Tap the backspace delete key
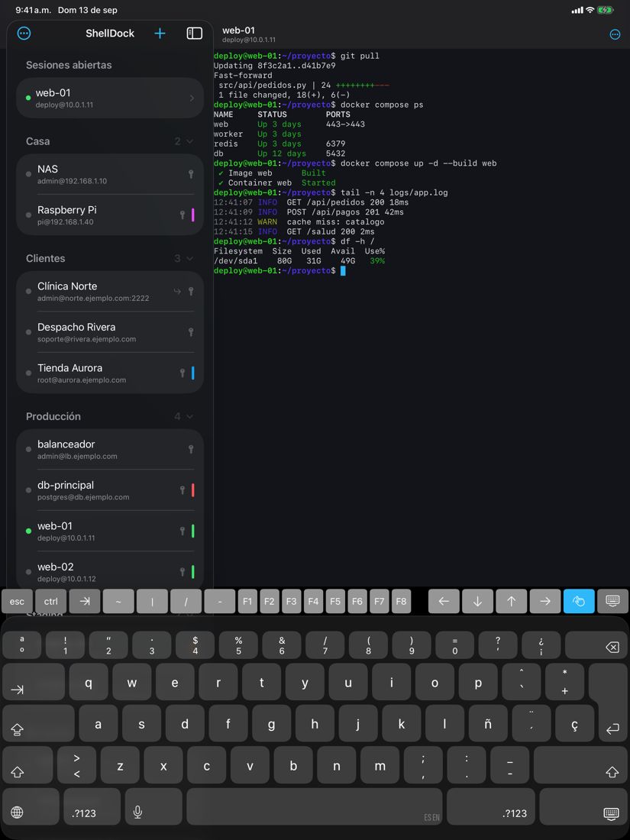The image size is (630, 840). pyautogui.click(x=596, y=645)
